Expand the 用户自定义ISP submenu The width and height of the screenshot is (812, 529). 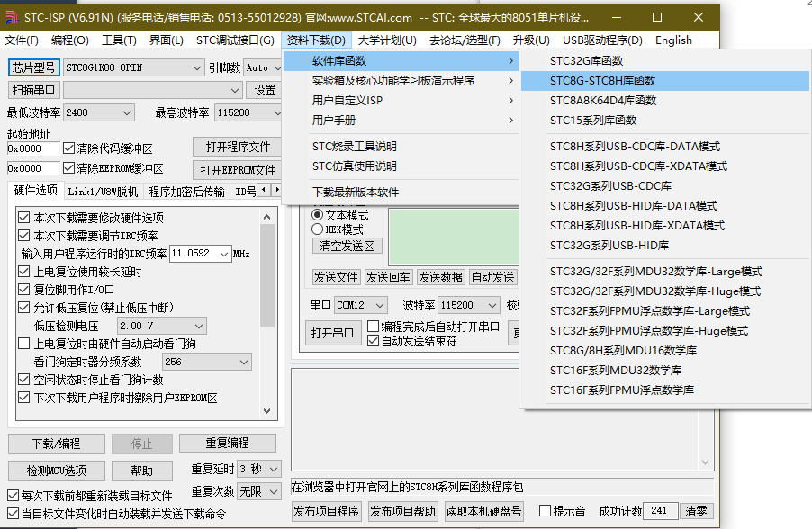[401, 101]
